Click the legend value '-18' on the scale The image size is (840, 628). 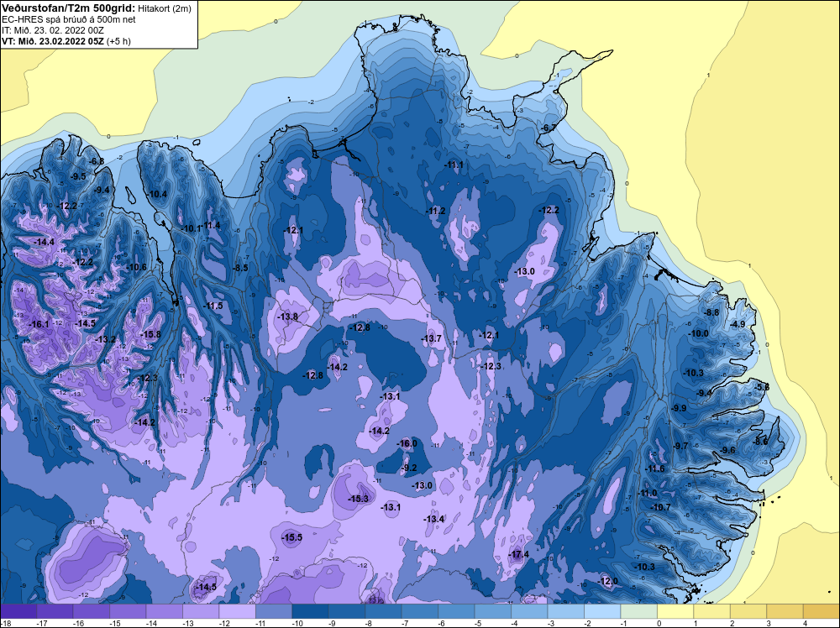tap(5, 623)
